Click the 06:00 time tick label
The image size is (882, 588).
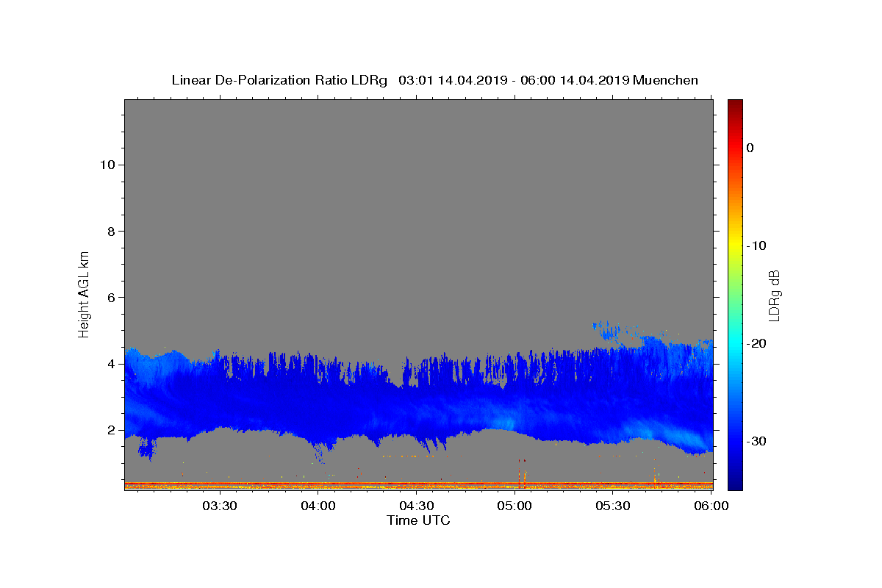point(711,506)
